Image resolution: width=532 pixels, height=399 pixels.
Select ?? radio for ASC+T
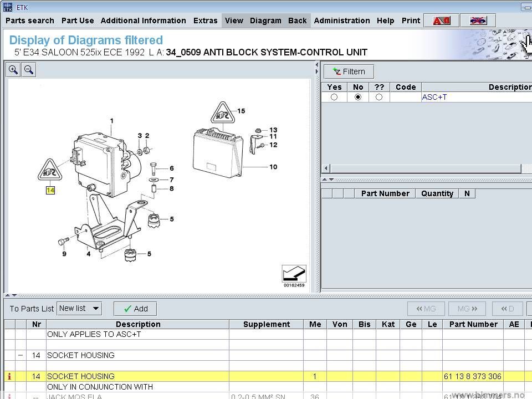[379, 97]
